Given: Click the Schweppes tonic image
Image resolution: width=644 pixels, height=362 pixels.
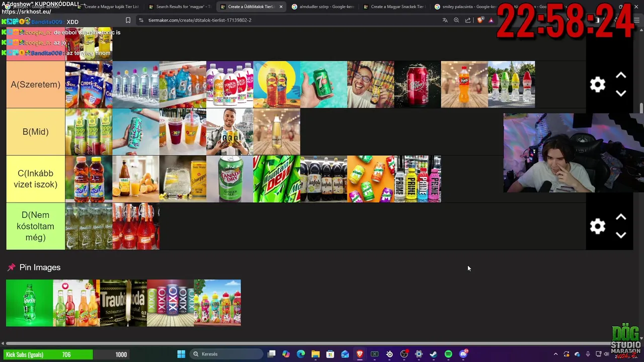Looking at the screenshot, I should pyautogui.click(x=183, y=179).
